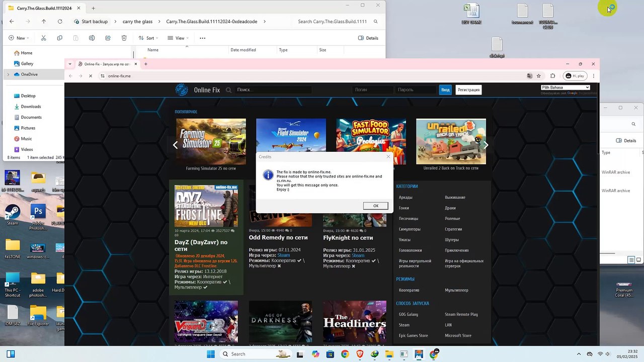Open a new Chrome tab
The width and height of the screenshot is (644, 362).
(146, 64)
